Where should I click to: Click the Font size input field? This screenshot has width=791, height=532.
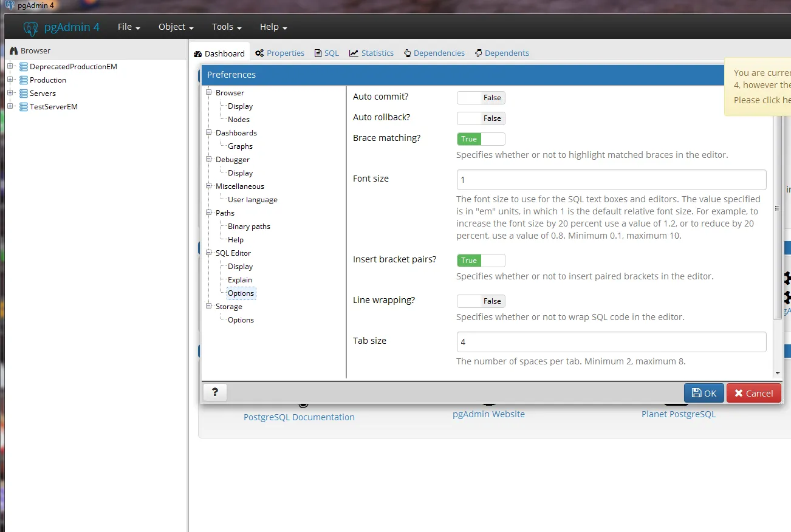(611, 180)
